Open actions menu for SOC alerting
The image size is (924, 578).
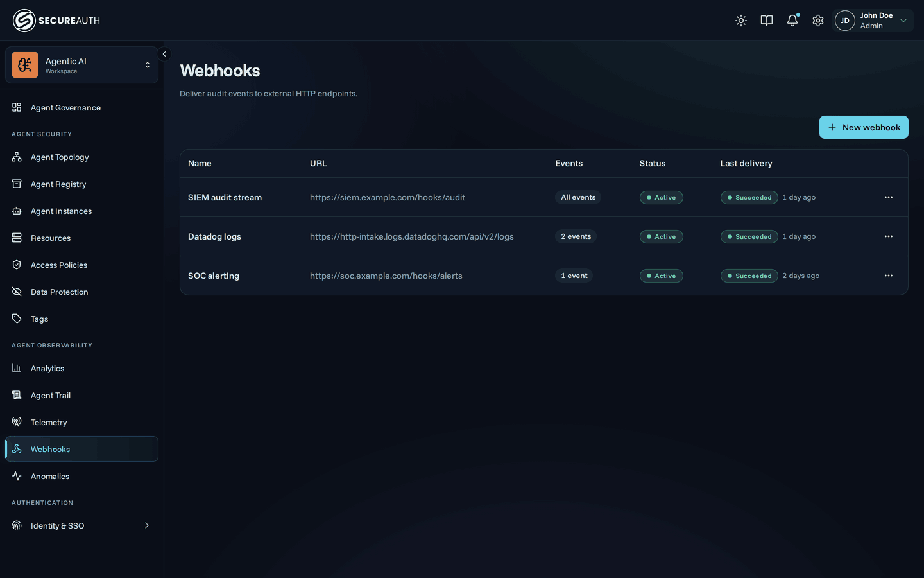click(x=889, y=276)
